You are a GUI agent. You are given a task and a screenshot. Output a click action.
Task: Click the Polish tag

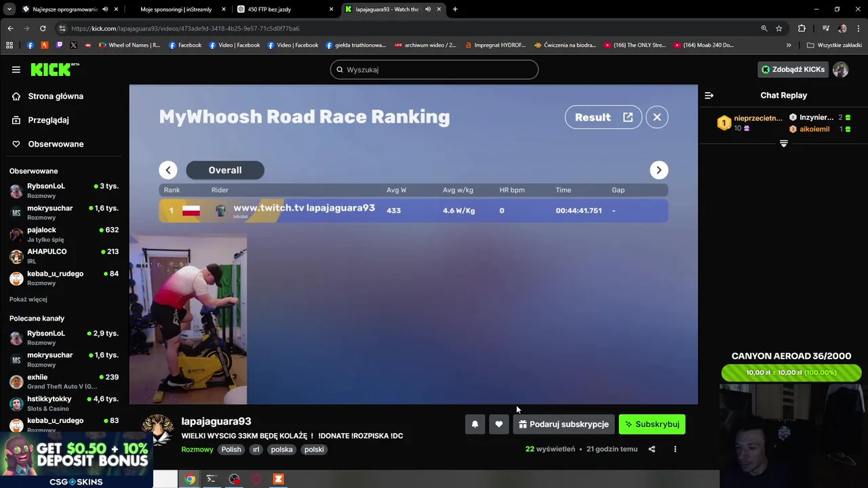coord(231,449)
